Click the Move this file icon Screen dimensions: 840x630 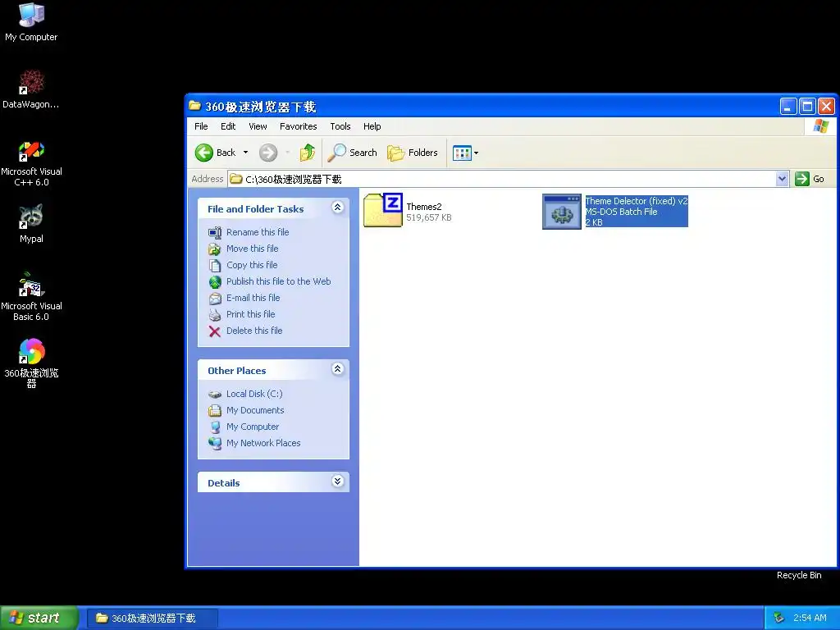pos(215,249)
